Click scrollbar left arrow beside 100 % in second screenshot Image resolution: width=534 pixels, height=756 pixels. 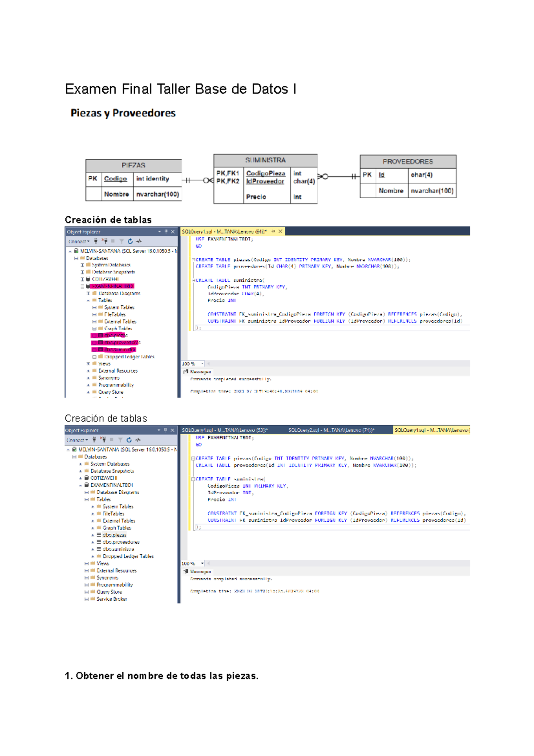(208, 564)
